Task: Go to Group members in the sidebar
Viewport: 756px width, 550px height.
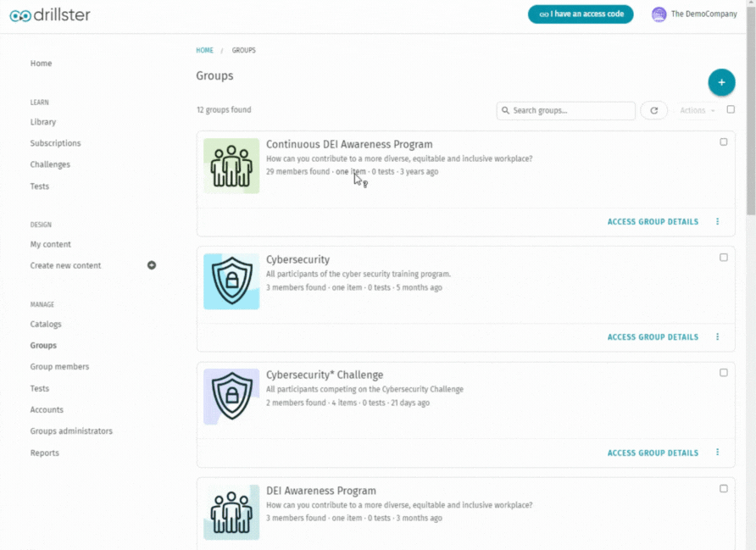Action: tap(60, 367)
